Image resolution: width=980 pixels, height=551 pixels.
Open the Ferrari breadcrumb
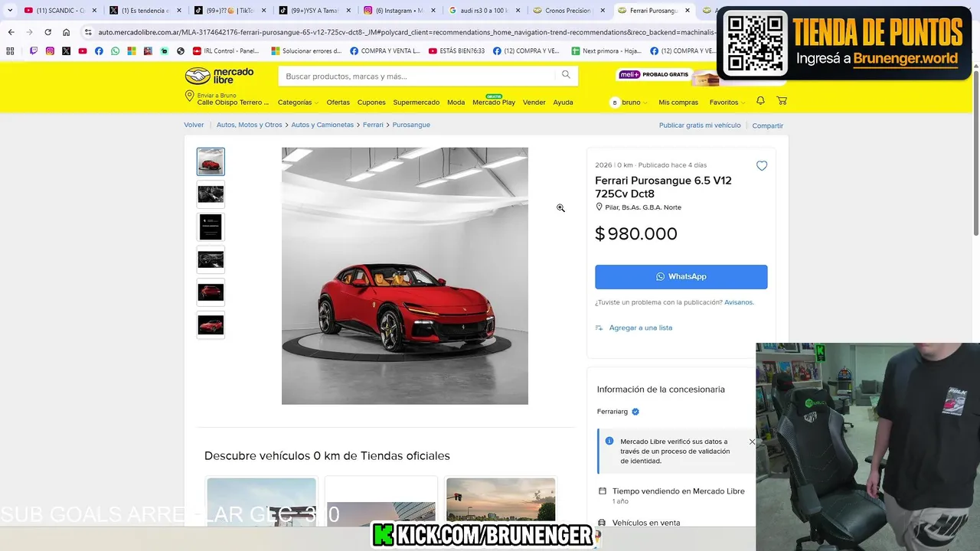click(373, 125)
